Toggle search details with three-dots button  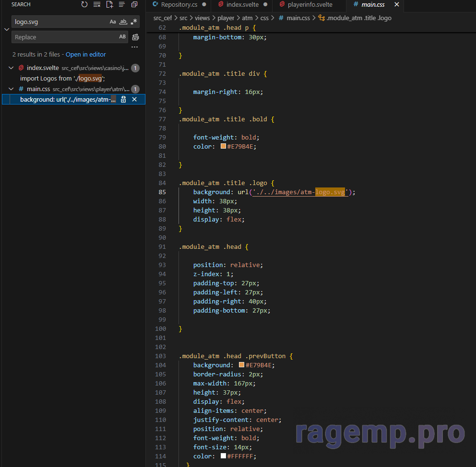(134, 47)
